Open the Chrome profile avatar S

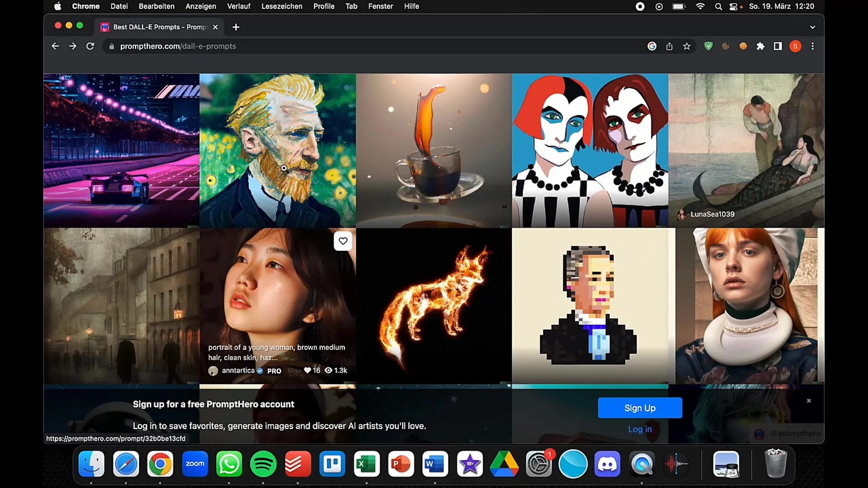click(795, 46)
